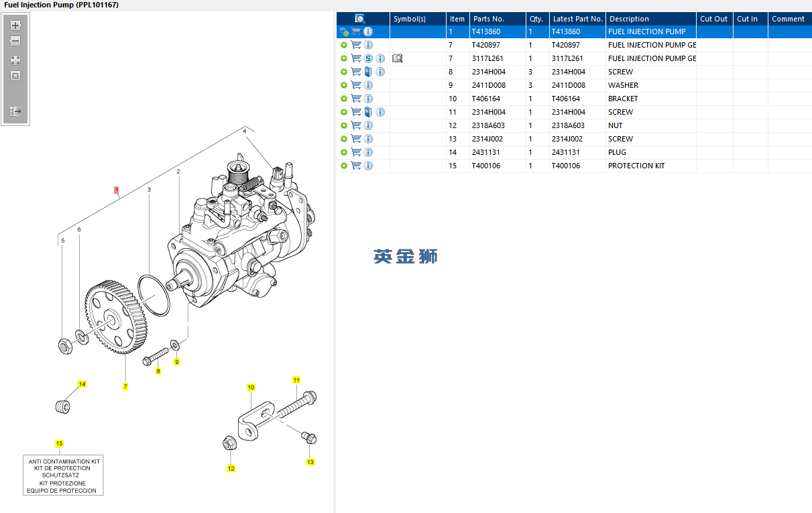Open info for screw 2314J002
The image size is (812, 513).
(x=368, y=139)
